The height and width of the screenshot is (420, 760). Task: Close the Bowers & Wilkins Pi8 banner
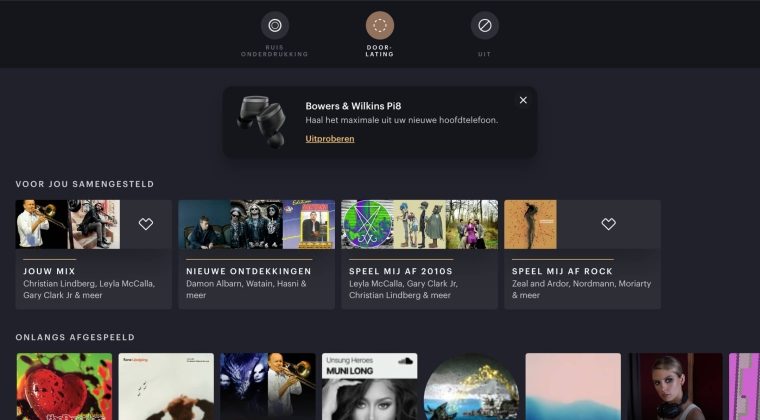[523, 100]
